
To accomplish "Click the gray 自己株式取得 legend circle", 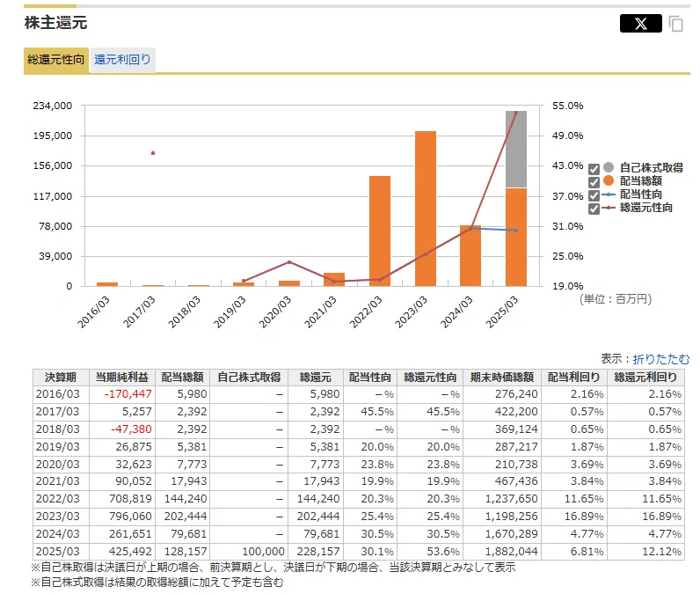I will click(609, 167).
